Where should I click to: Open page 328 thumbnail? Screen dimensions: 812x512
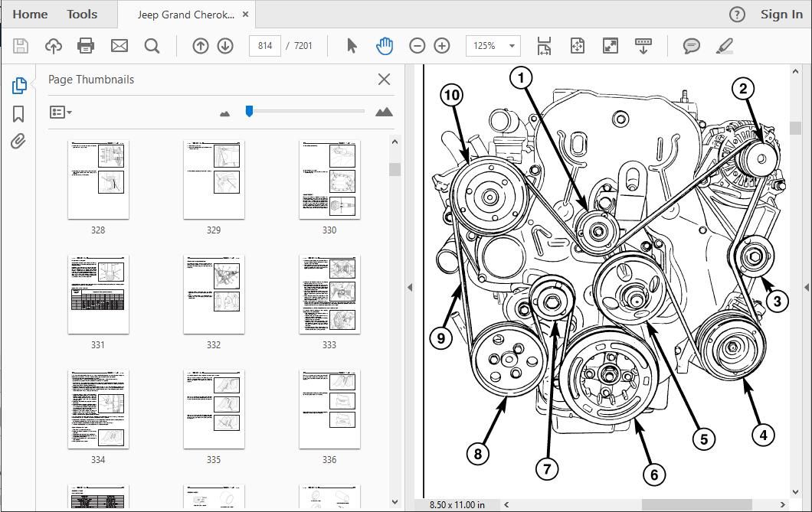98,179
